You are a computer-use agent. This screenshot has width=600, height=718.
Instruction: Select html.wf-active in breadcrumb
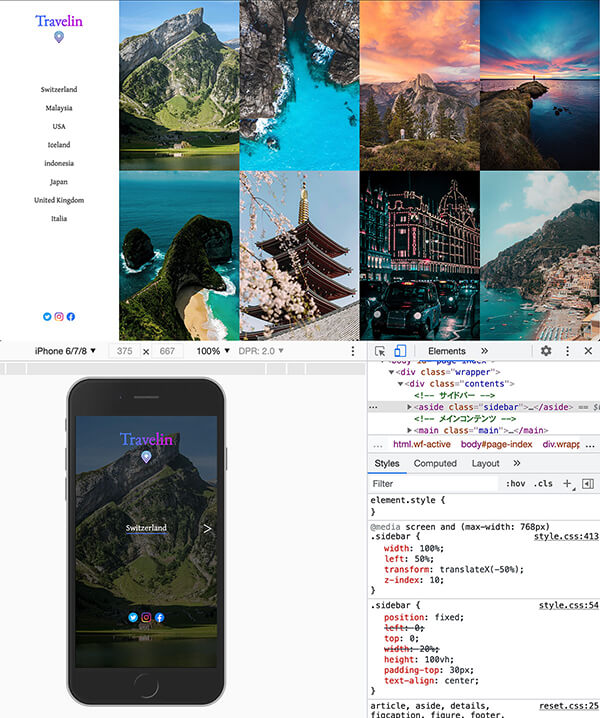pos(422,445)
